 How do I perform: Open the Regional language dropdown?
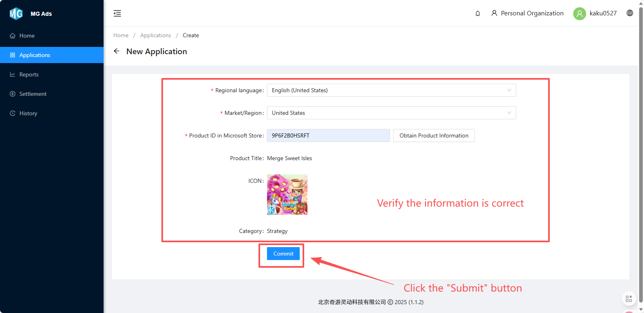pos(391,90)
